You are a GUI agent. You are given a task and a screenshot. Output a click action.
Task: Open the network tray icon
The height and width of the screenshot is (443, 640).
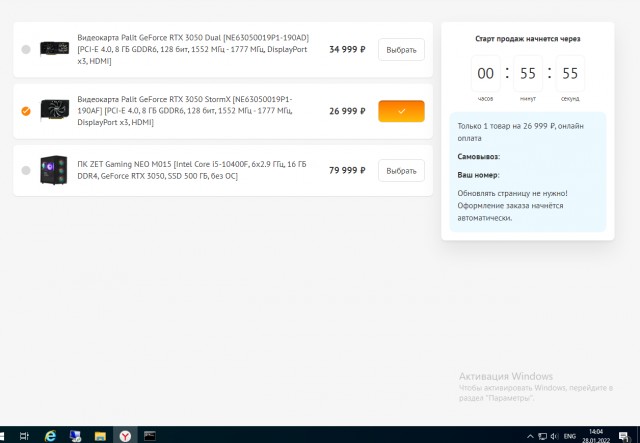tap(542, 436)
